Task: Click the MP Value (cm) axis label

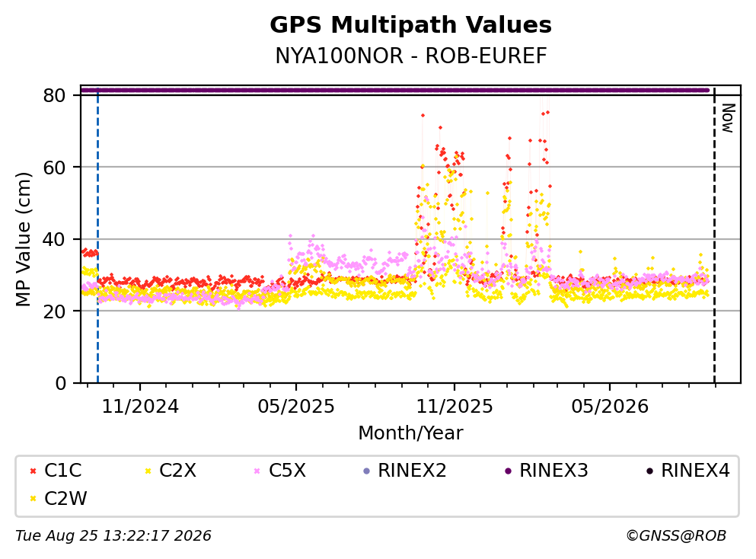Action: (23, 239)
